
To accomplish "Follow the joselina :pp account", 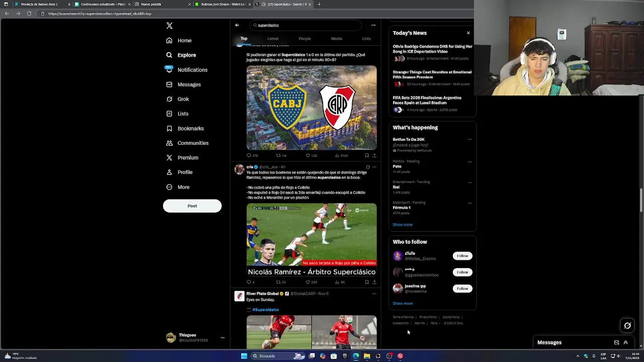I will [462, 289].
